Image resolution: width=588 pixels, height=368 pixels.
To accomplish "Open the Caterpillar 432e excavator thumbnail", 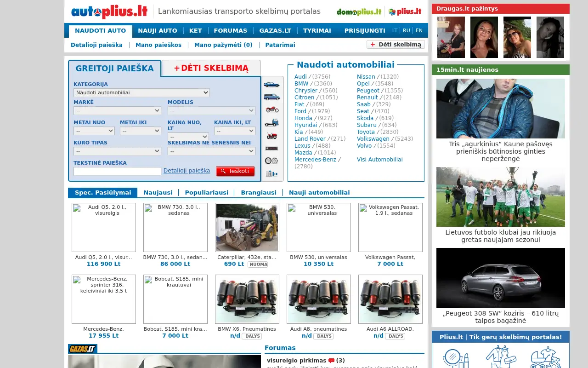I will 247,228.
